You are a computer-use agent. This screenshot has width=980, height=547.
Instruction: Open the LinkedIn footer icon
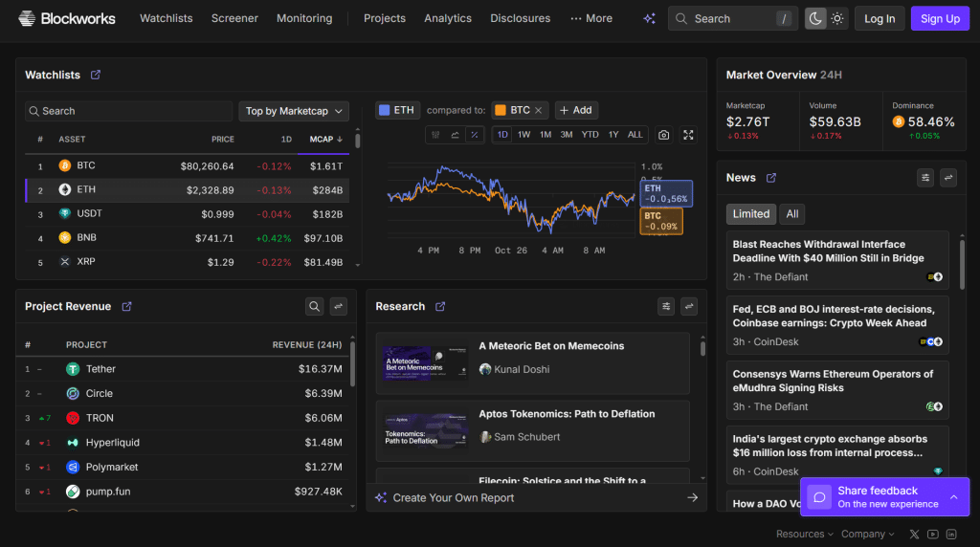(x=951, y=535)
